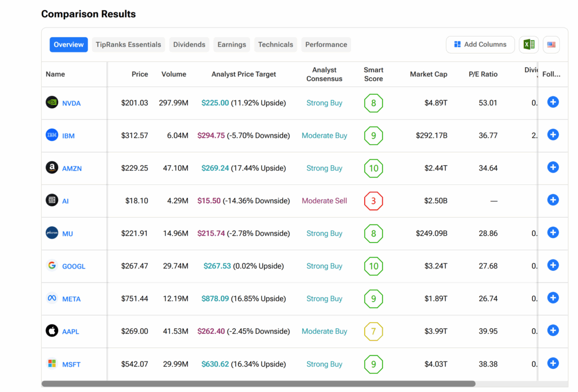The width and height of the screenshot is (578, 392).
Task: Toggle follow for IBM stock
Action: (553, 135)
